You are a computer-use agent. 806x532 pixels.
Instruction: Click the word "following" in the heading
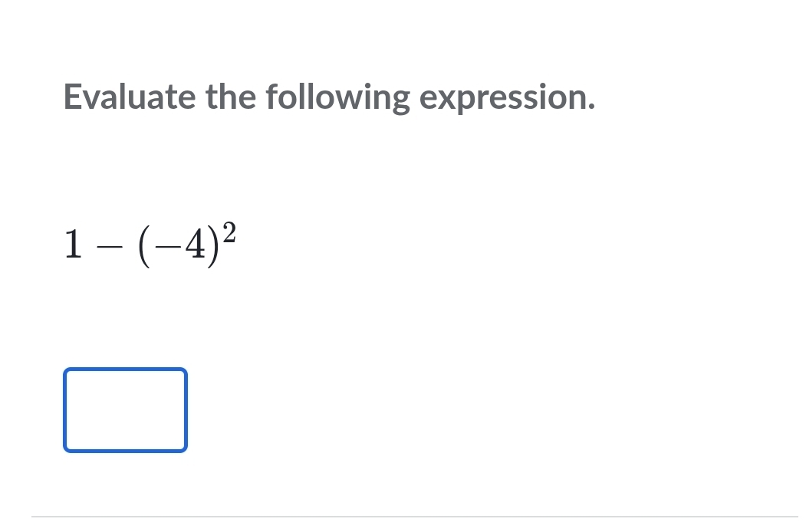[x=337, y=97]
